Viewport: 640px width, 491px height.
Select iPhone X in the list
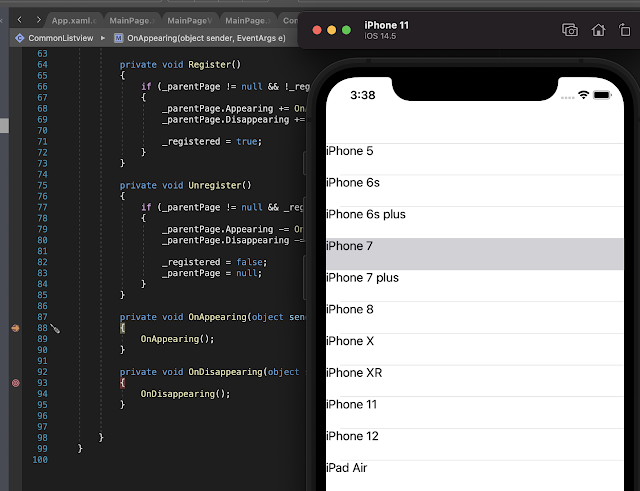(x=475, y=349)
